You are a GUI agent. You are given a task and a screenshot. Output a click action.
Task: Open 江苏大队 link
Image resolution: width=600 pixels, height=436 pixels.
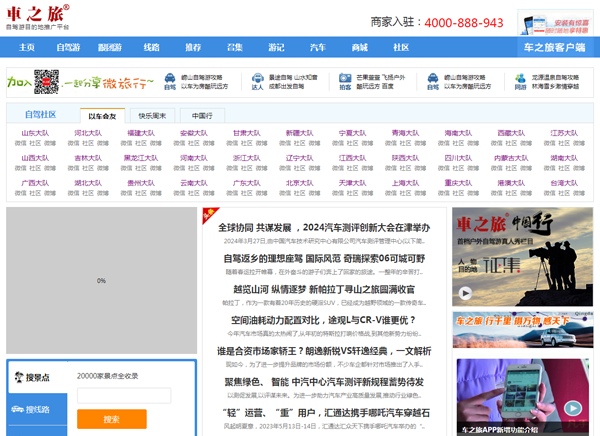click(564, 133)
